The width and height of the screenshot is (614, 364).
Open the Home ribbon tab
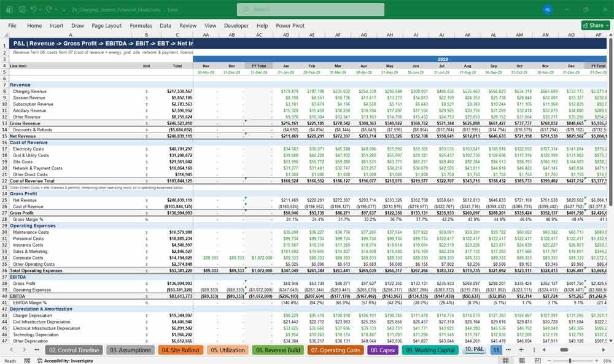34,25
